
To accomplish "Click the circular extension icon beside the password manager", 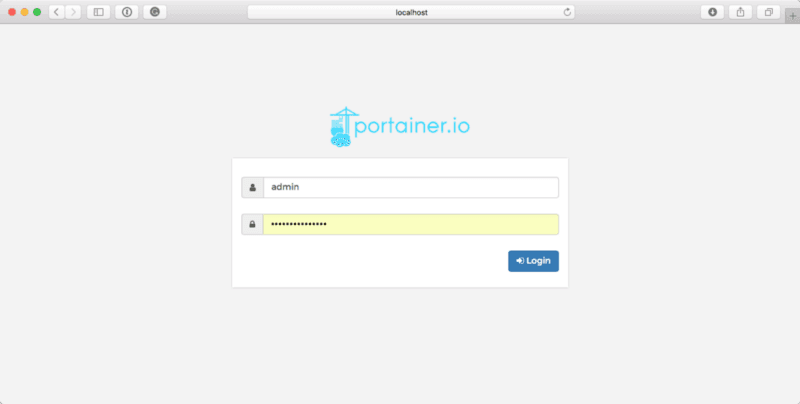I will click(x=154, y=12).
